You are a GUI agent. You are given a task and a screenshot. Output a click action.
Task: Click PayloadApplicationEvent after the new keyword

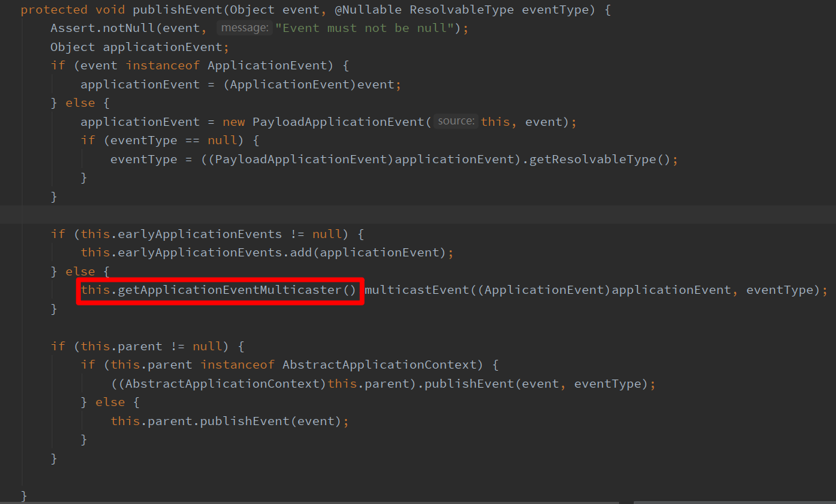tap(339, 122)
